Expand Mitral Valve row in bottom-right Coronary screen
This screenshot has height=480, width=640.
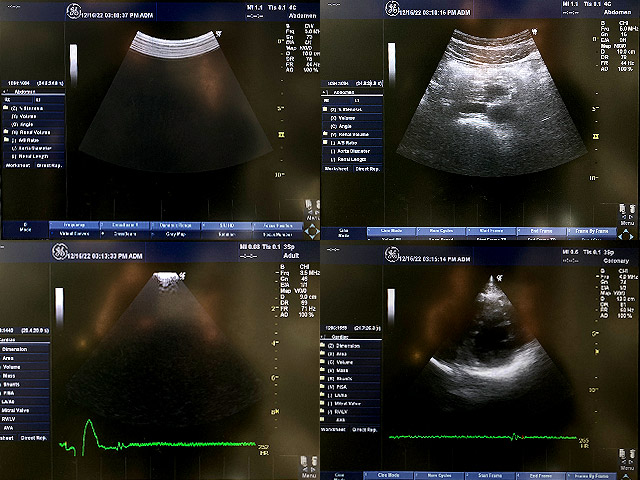point(351,403)
